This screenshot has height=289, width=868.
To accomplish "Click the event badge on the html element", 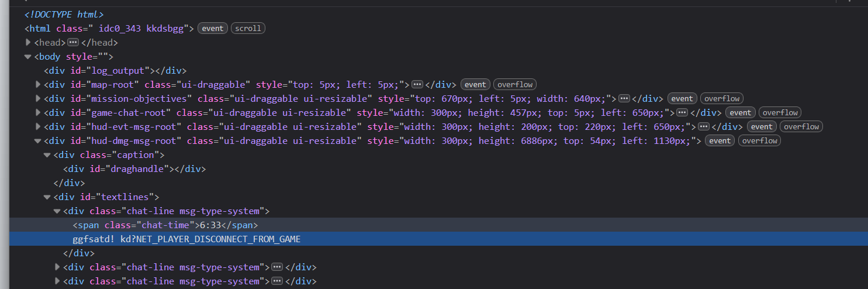I will click(x=213, y=28).
